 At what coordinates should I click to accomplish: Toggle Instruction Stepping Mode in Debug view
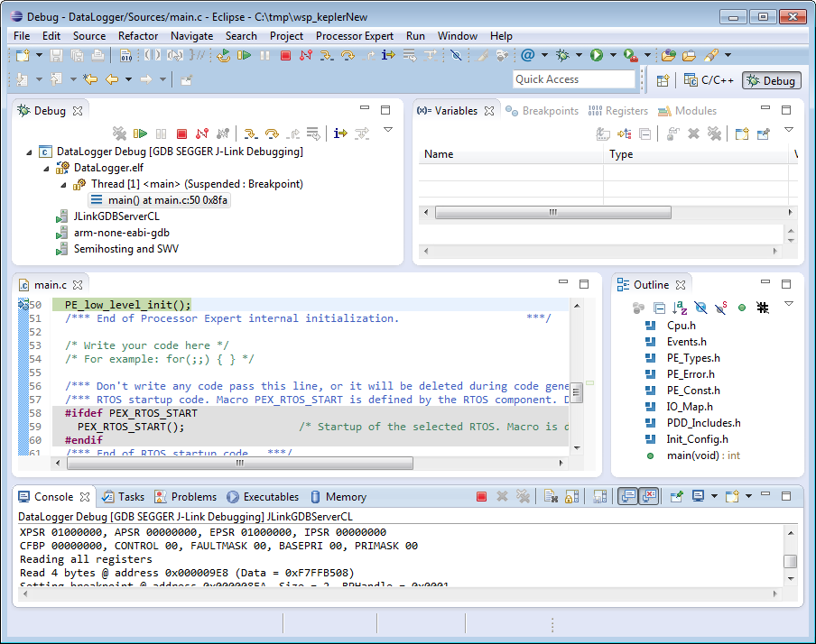tap(339, 133)
